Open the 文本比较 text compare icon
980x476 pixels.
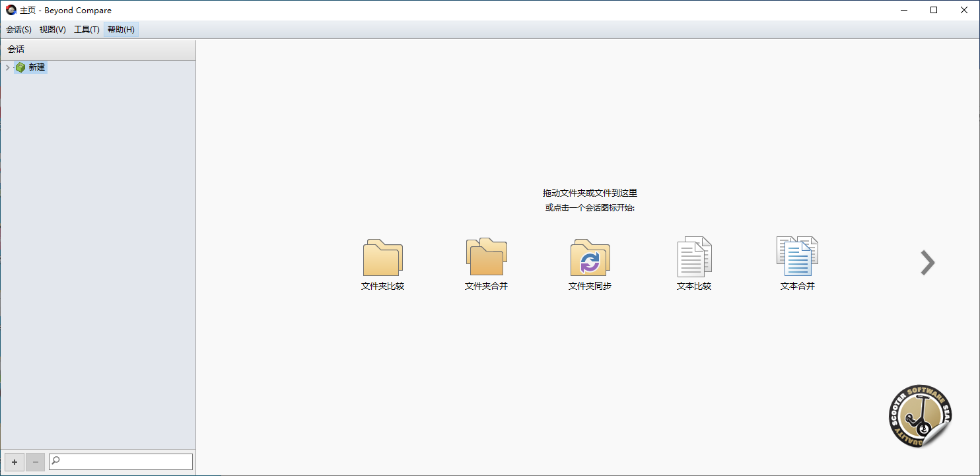tap(694, 256)
